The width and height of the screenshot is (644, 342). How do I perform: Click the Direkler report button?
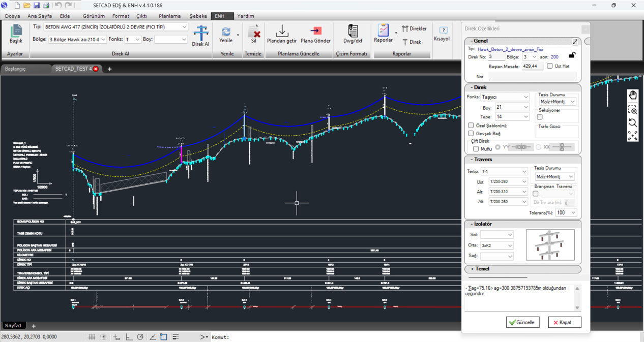[415, 29]
